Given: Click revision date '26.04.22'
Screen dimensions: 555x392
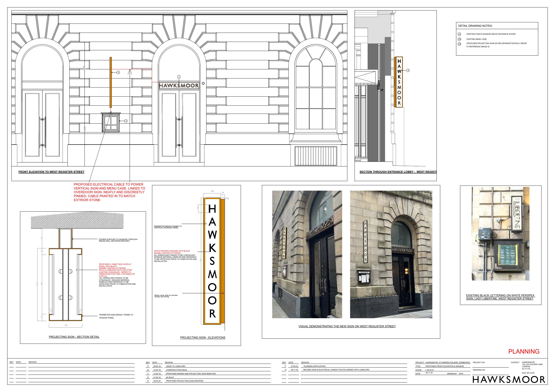Looking at the screenshot, I should (x=157, y=381).
